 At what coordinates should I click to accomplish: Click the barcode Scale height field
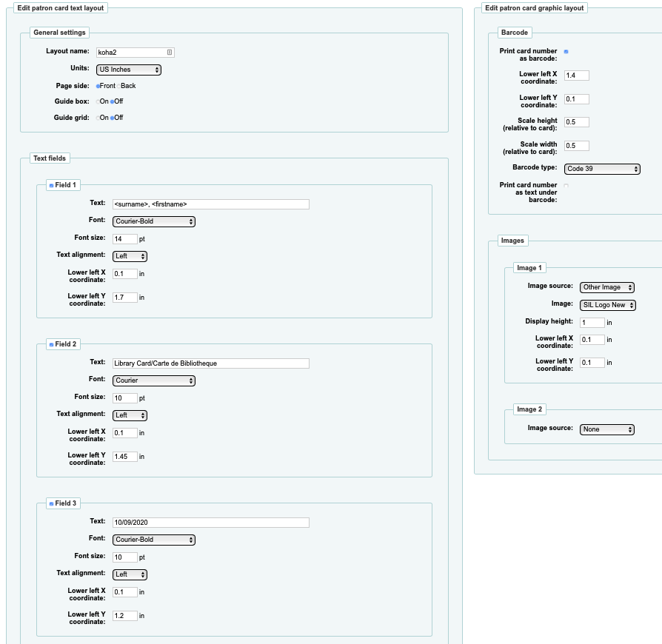click(576, 122)
